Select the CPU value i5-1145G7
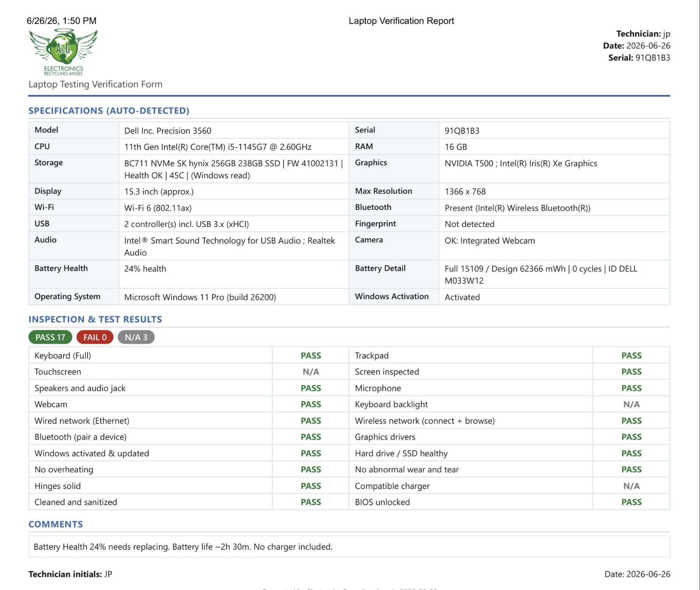 pos(218,147)
